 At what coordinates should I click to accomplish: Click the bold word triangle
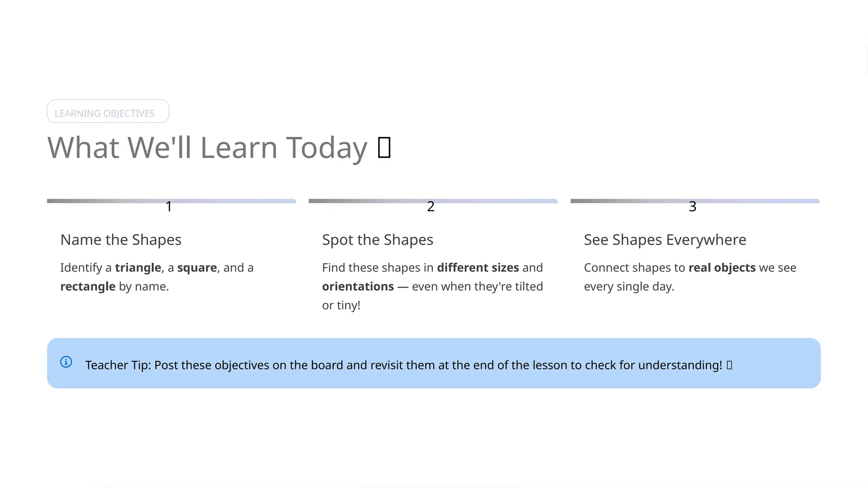pyautogui.click(x=138, y=268)
